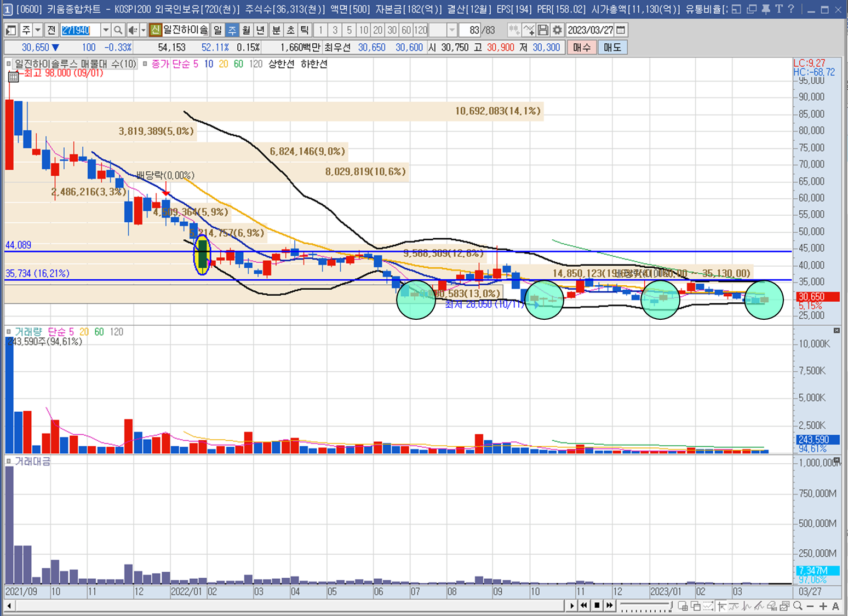
Task: Click the date field 2023/03/27
Action: coord(591,30)
